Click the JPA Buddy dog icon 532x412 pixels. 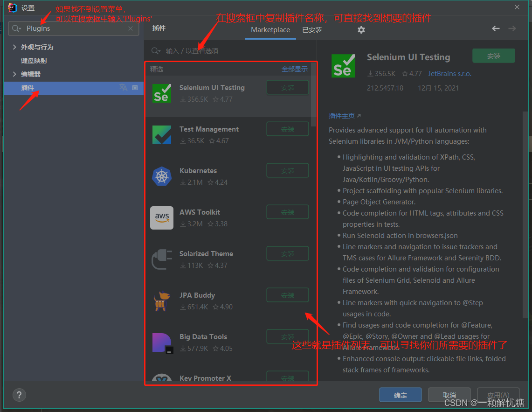coord(162,301)
